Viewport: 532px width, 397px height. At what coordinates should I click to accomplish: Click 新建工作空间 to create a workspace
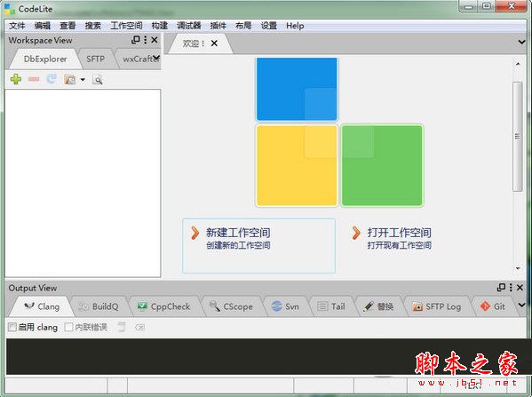(258, 246)
